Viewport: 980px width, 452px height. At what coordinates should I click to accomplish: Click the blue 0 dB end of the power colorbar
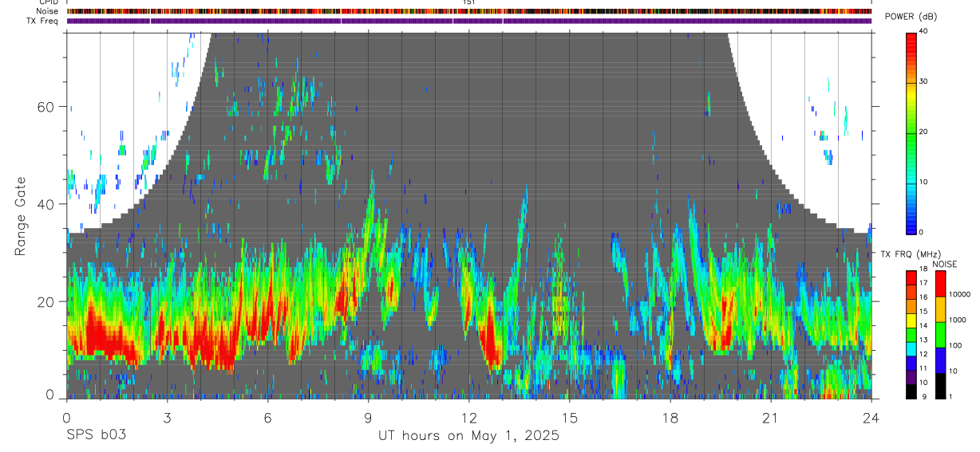coord(911,227)
